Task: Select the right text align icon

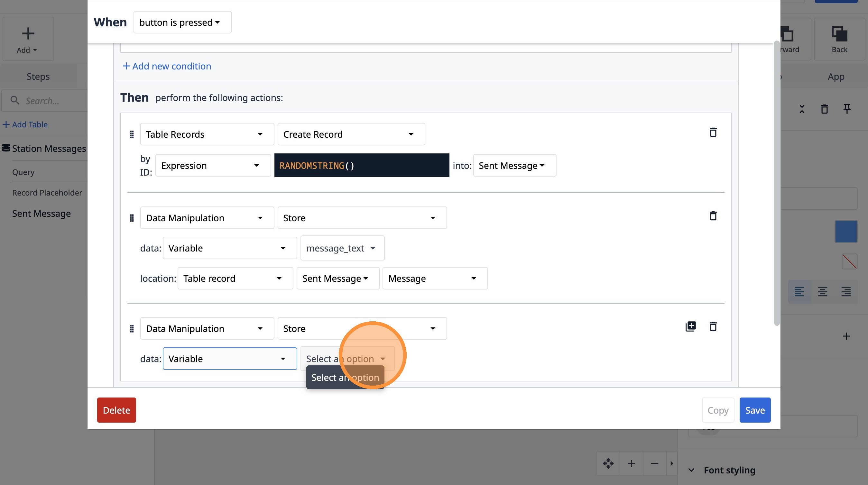Action: 846,292
